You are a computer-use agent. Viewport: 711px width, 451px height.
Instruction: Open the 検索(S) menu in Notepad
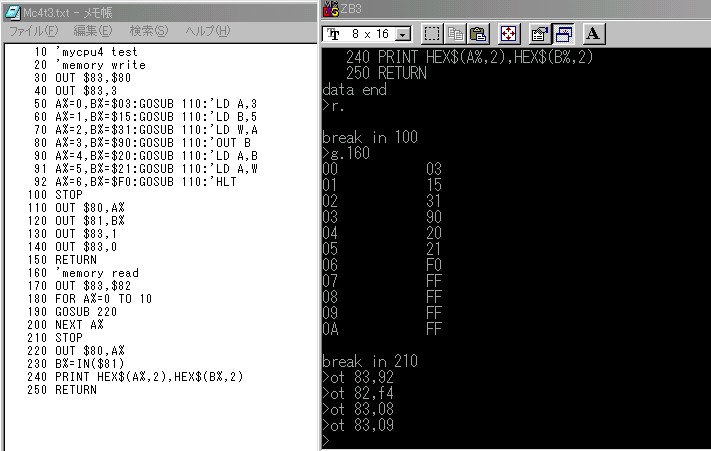[x=149, y=31]
